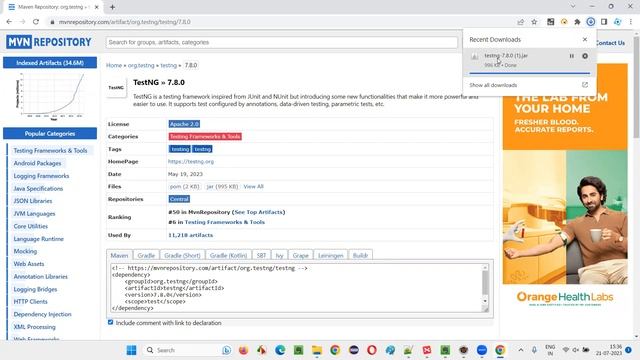Viewport: 640px width, 360px height.
Task: Switch to the Leiningen tab
Action: pyautogui.click(x=331, y=255)
